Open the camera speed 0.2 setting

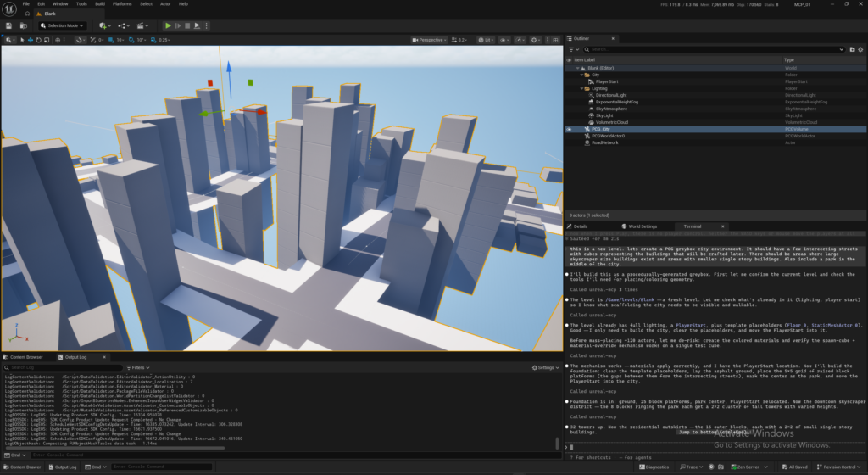459,40
